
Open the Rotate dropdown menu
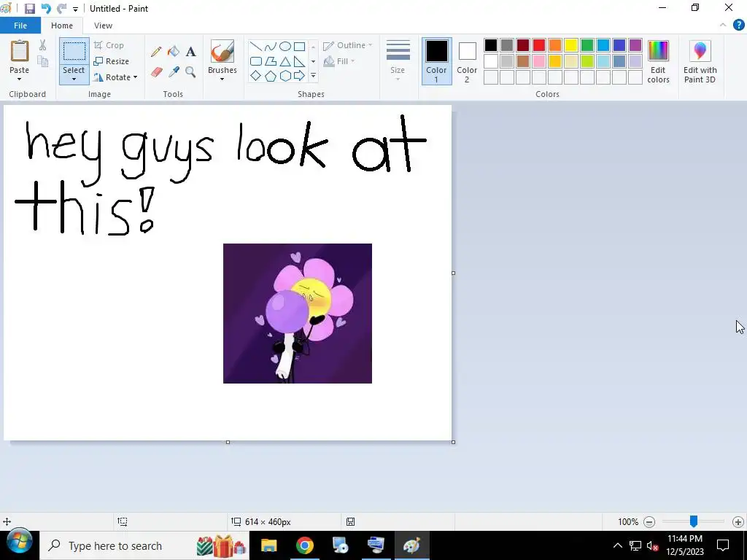coord(116,77)
